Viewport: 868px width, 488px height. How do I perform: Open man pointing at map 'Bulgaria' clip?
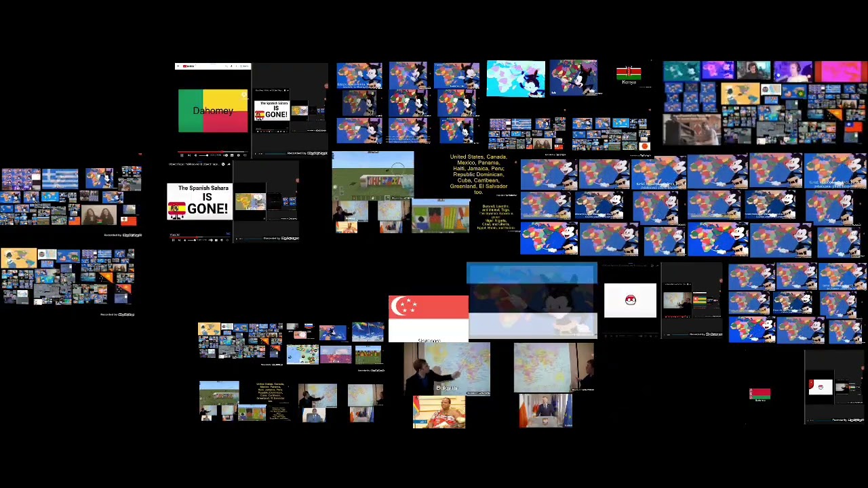[x=446, y=368]
